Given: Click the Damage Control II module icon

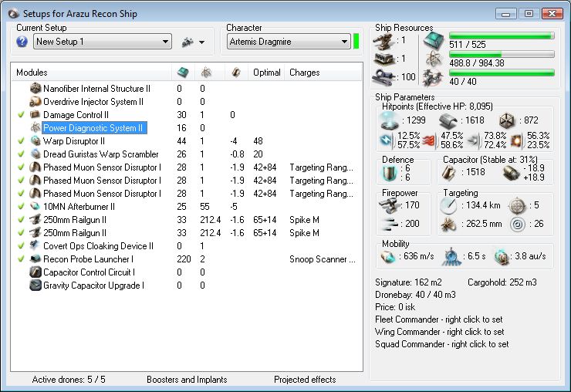Looking at the screenshot, I should pos(35,114).
